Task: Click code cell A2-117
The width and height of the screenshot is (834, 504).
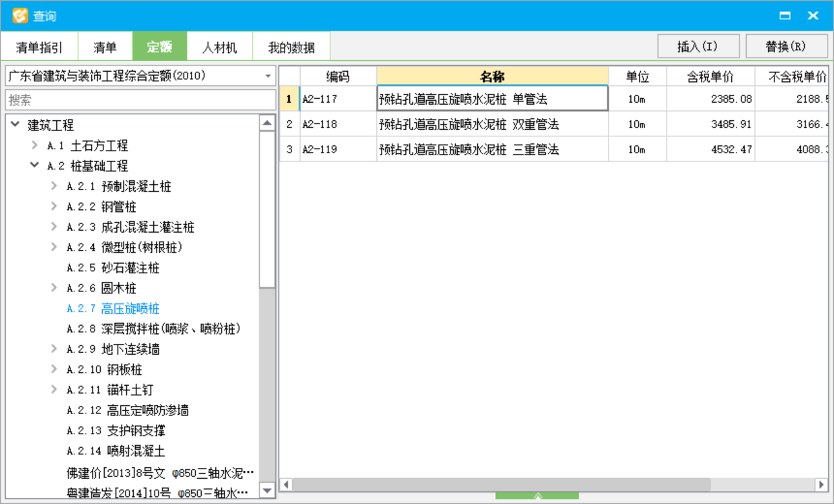Action: 338,99
